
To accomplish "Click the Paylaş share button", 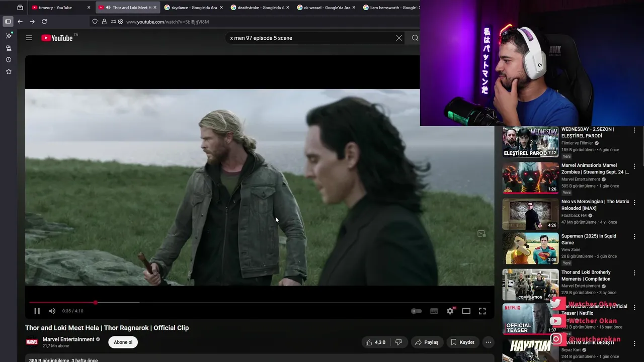I will (x=427, y=342).
